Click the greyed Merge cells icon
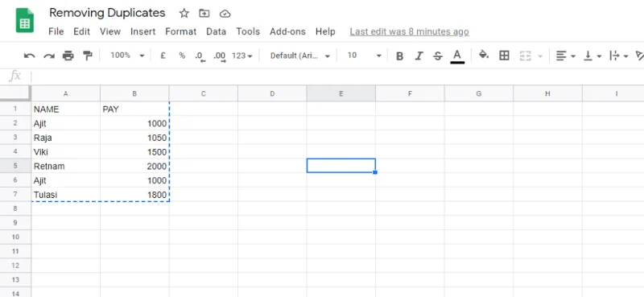The height and width of the screenshot is (297, 644). 526,56
